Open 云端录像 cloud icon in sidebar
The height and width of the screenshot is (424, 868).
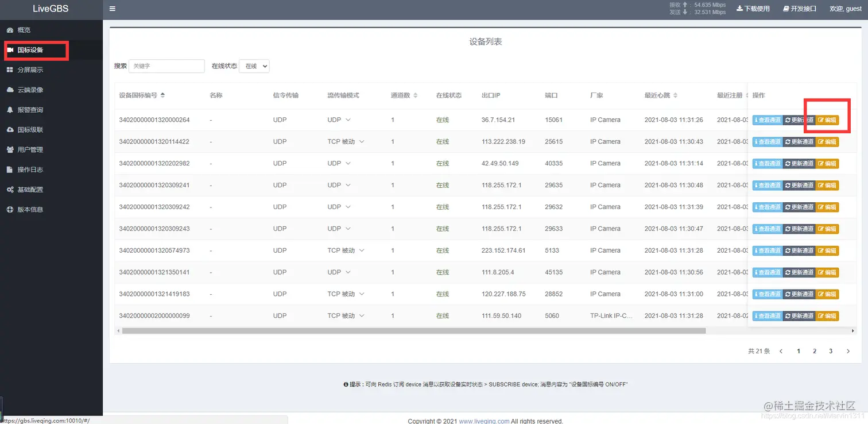[10, 90]
